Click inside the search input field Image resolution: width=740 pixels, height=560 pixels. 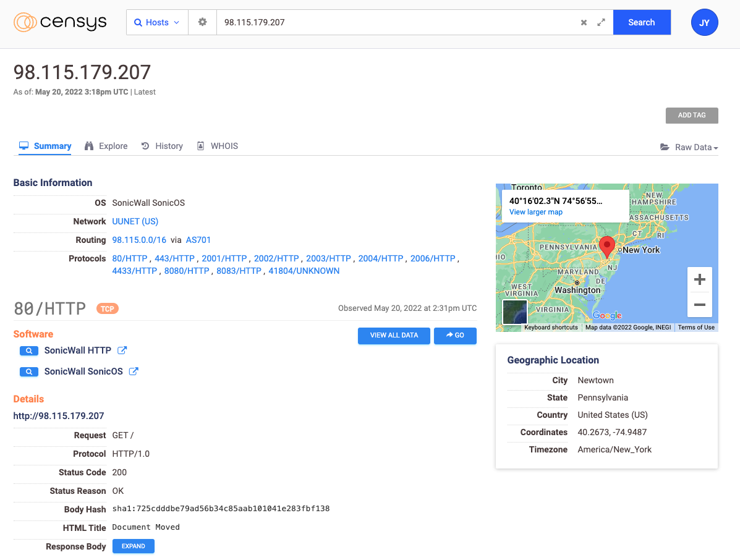371,22
